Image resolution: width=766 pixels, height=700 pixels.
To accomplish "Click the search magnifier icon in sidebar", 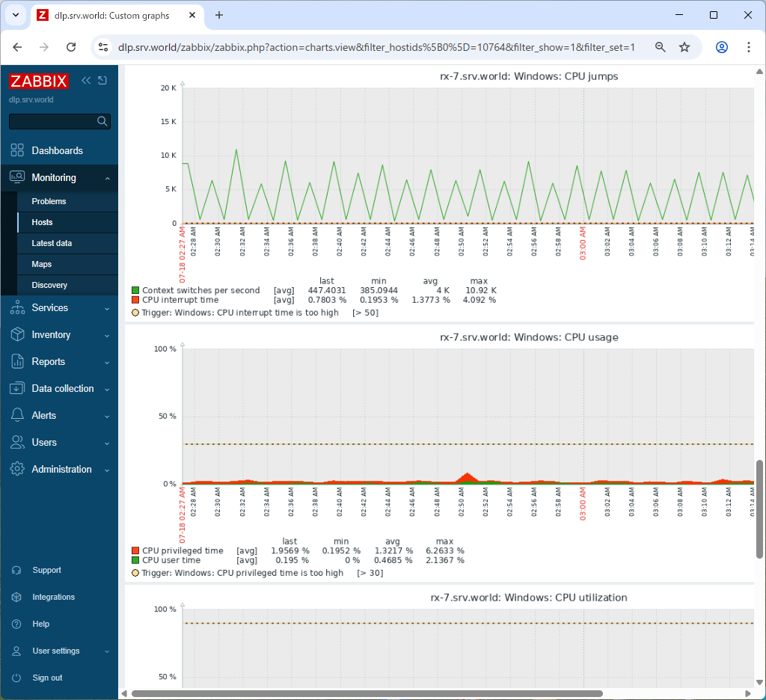I will 102,121.
